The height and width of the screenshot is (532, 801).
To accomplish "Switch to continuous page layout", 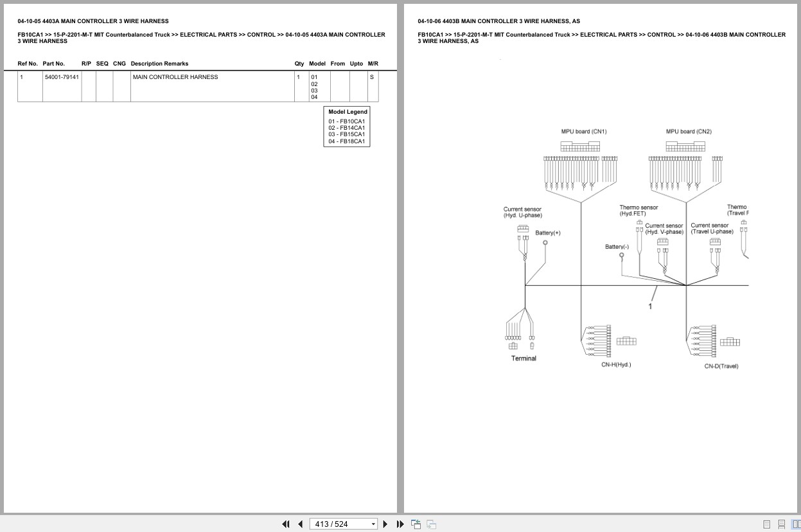I will click(781, 524).
